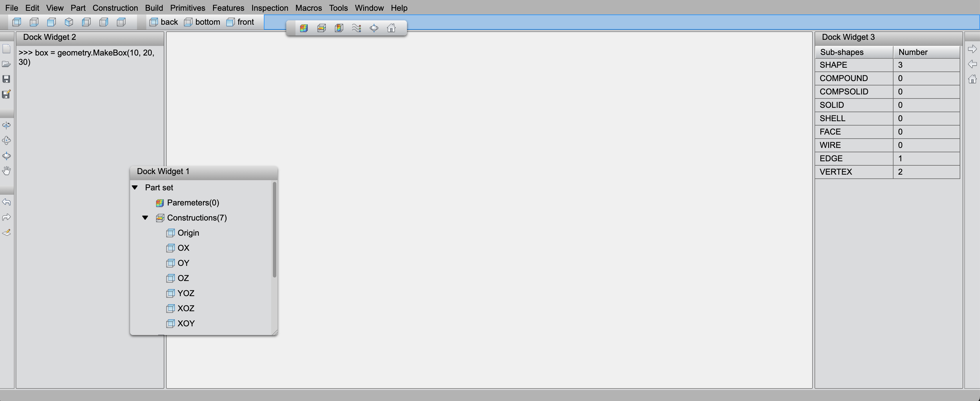Click the back view button
Viewport: 980px width, 401px height.
pos(164,22)
